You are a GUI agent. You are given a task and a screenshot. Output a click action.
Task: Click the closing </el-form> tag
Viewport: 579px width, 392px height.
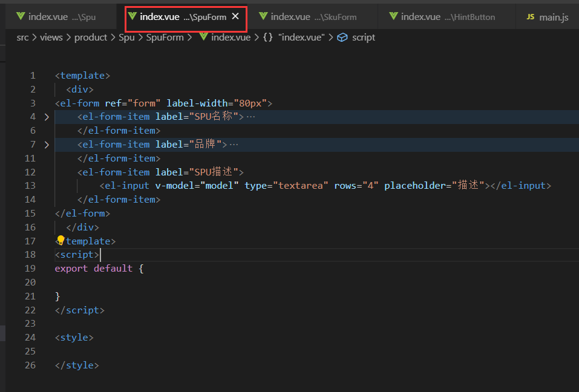[x=82, y=214]
